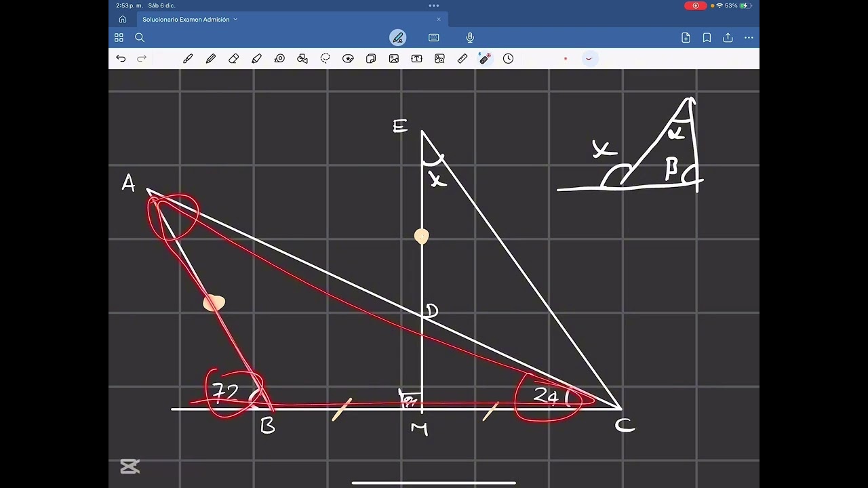Select the highlighter tool
This screenshot has width=868, height=488.
pos(256,59)
